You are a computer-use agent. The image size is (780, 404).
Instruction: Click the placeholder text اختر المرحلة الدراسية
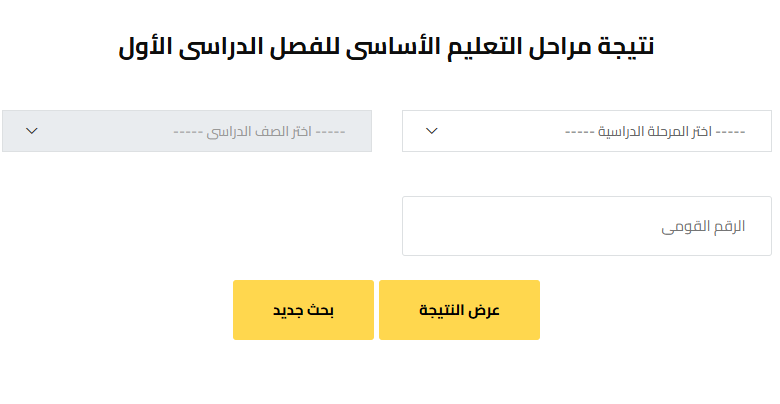[654, 131]
